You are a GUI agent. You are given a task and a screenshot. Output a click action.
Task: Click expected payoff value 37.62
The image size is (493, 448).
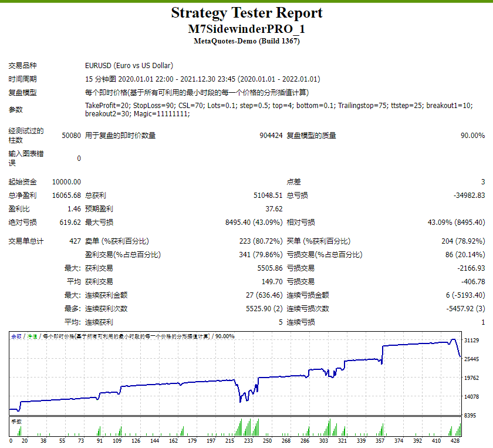coord(274,209)
